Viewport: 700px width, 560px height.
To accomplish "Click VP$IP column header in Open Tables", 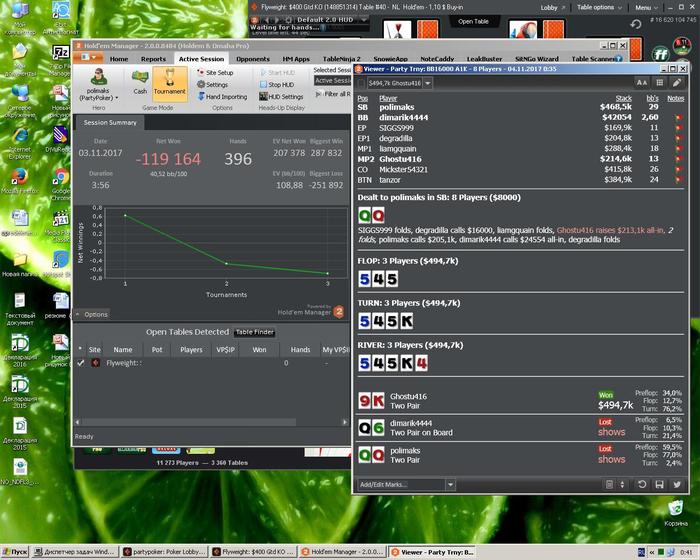I will (x=225, y=350).
